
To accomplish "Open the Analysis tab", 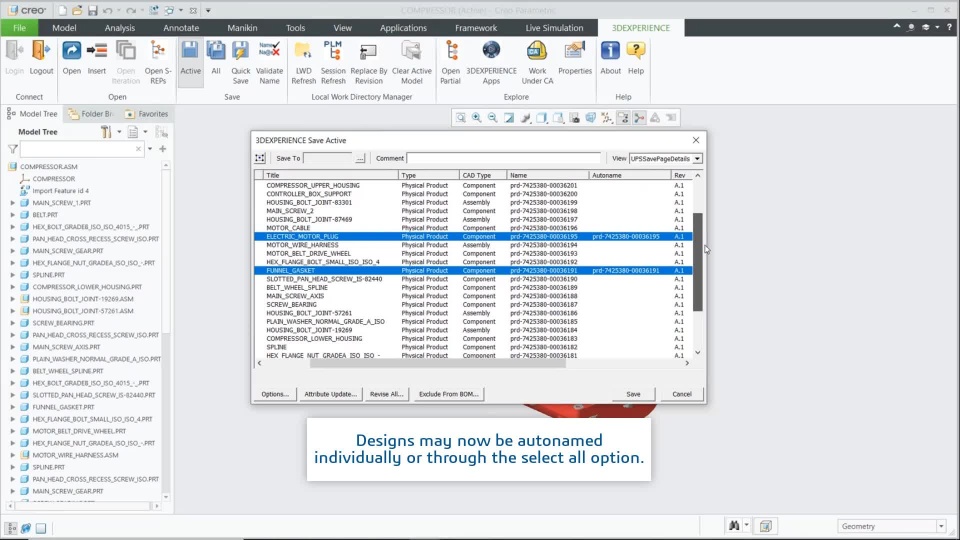I will [x=119, y=28].
